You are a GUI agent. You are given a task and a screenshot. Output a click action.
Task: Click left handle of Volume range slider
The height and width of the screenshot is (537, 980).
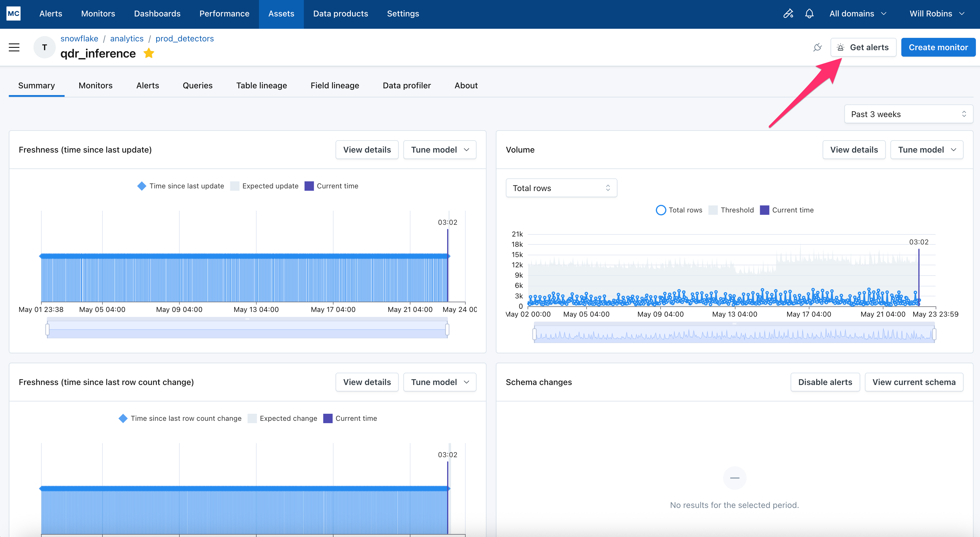[x=535, y=334]
